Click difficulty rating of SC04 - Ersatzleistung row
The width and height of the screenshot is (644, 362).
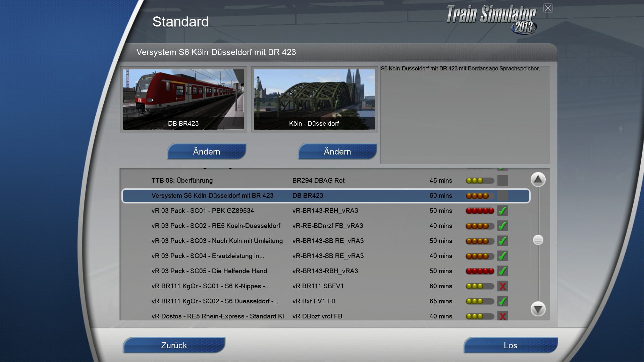[480, 256]
